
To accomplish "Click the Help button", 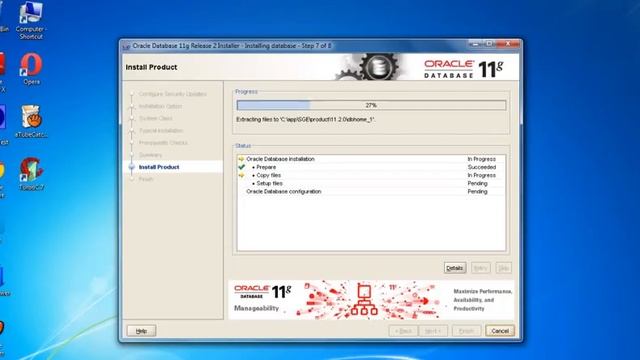I will pos(141,331).
